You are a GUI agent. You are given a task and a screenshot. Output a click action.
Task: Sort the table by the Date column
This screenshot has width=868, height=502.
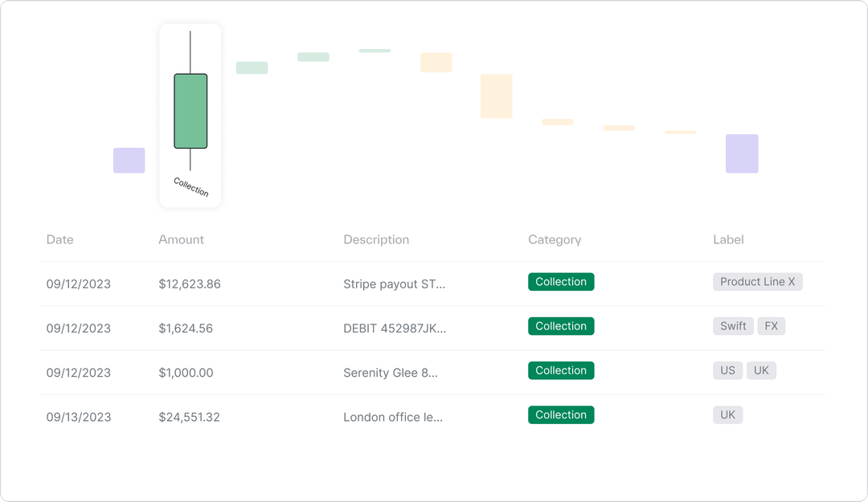click(59, 239)
